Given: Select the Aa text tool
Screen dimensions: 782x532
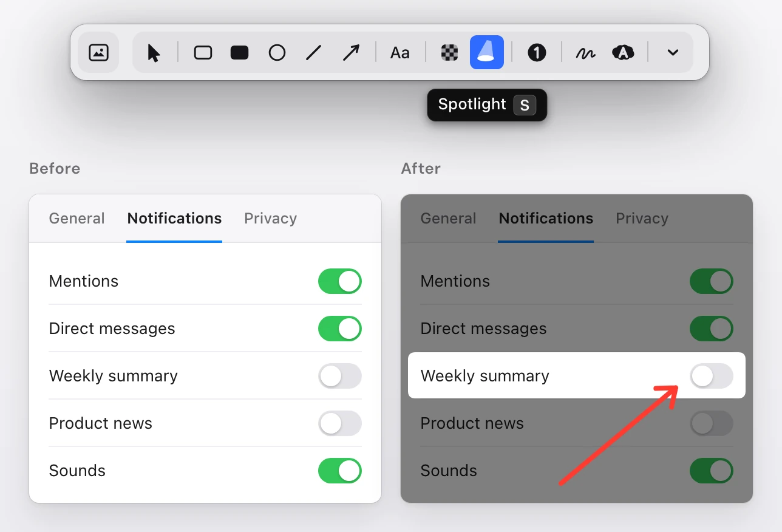Looking at the screenshot, I should tap(400, 53).
